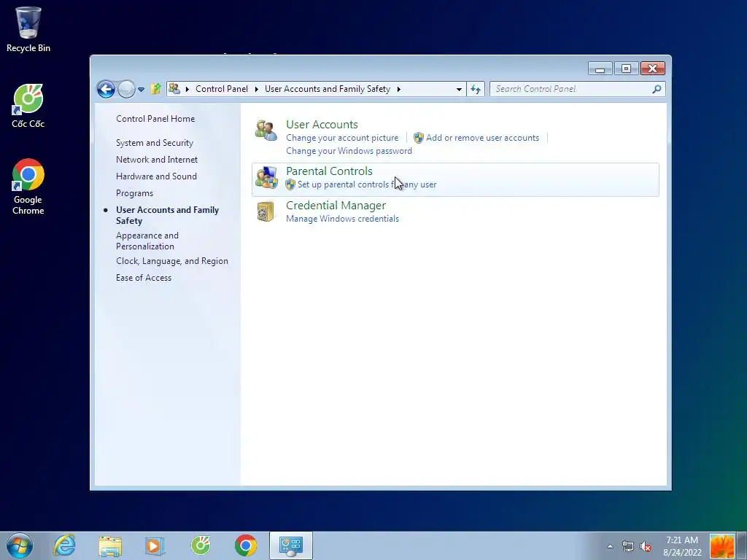747x560 pixels.
Task: Expand the arrow before Control Panel breadcrumb
Action: click(x=187, y=89)
